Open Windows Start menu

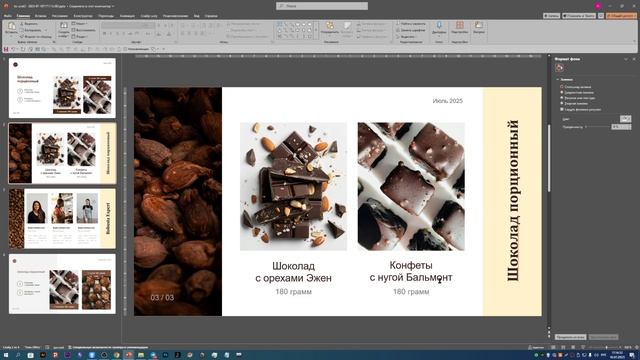pos(6,355)
